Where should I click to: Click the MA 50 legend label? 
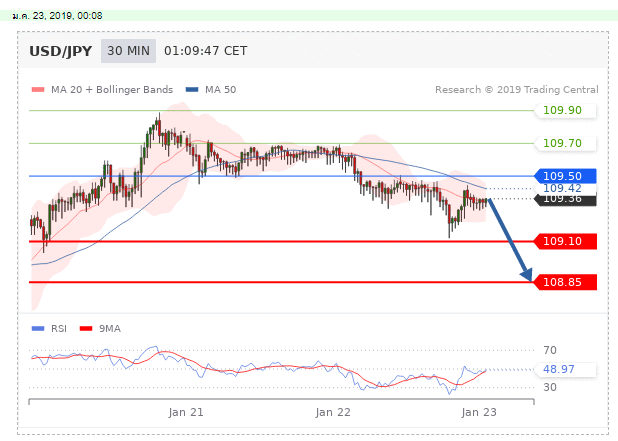point(220,89)
